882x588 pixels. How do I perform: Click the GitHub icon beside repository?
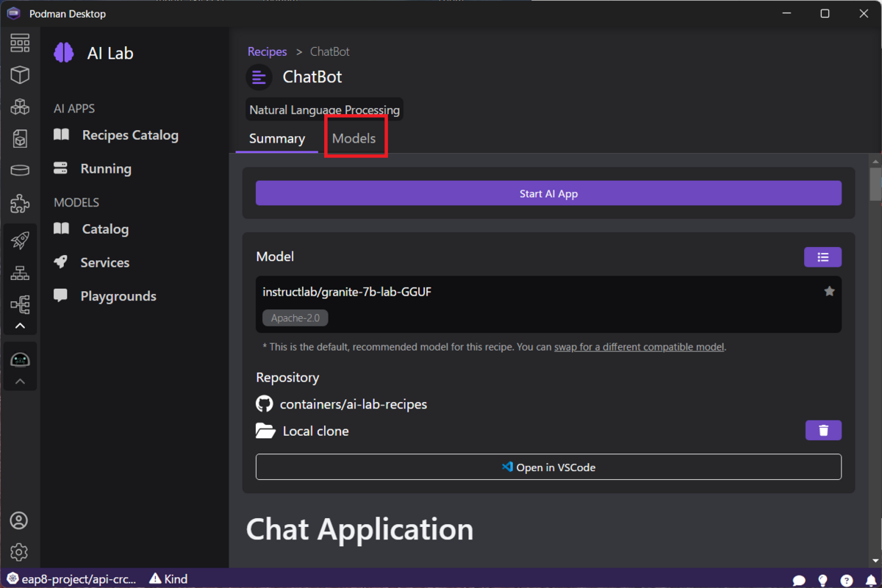[x=264, y=404]
